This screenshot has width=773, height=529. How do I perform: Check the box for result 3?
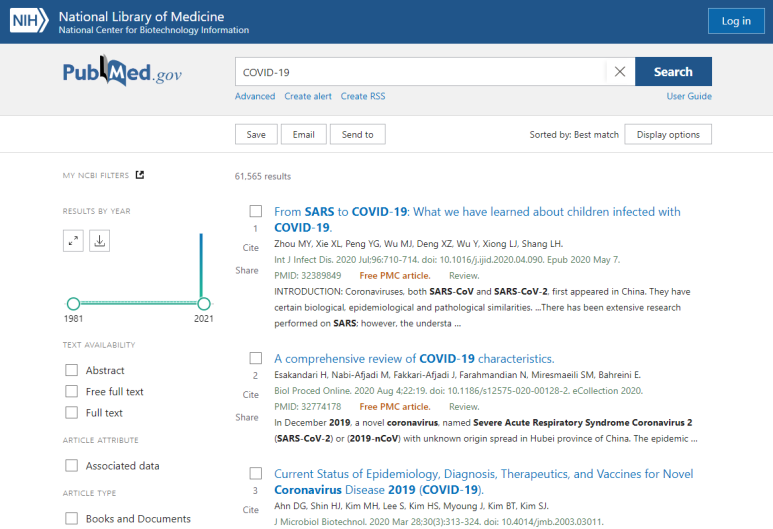click(x=255, y=473)
